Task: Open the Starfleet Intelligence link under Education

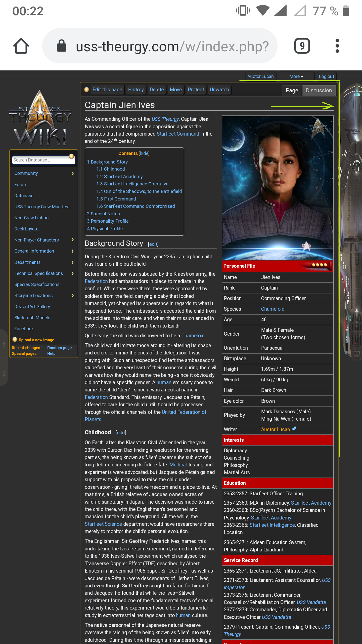Action: click(x=272, y=525)
